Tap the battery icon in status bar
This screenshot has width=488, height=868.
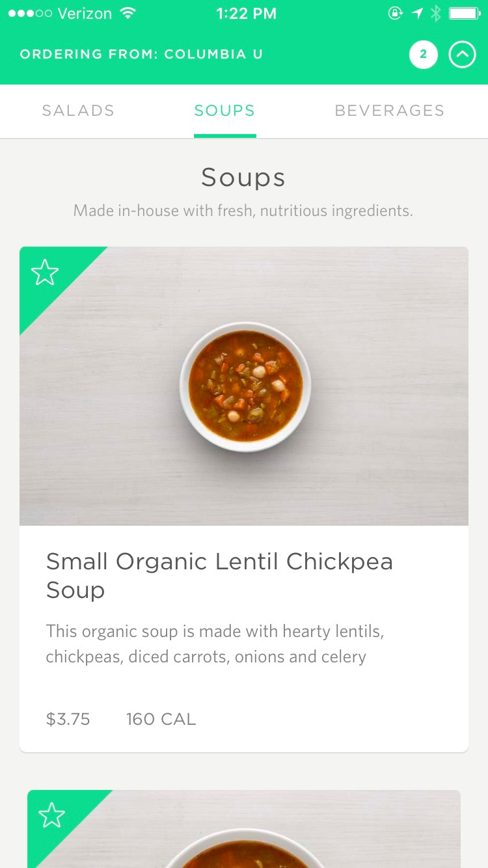click(465, 13)
